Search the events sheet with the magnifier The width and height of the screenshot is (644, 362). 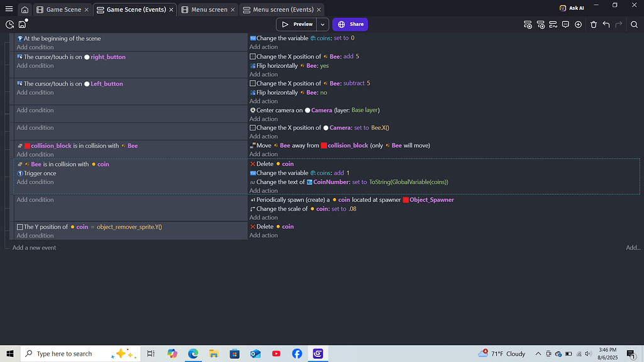pyautogui.click(x=634, y=25)
